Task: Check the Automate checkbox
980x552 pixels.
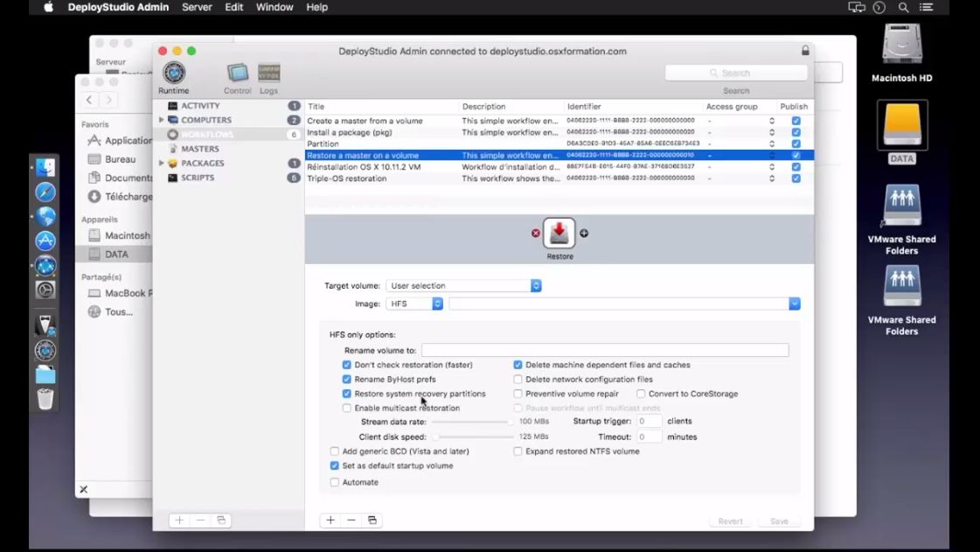Action: pyautogui.click(x=334, y=482)
